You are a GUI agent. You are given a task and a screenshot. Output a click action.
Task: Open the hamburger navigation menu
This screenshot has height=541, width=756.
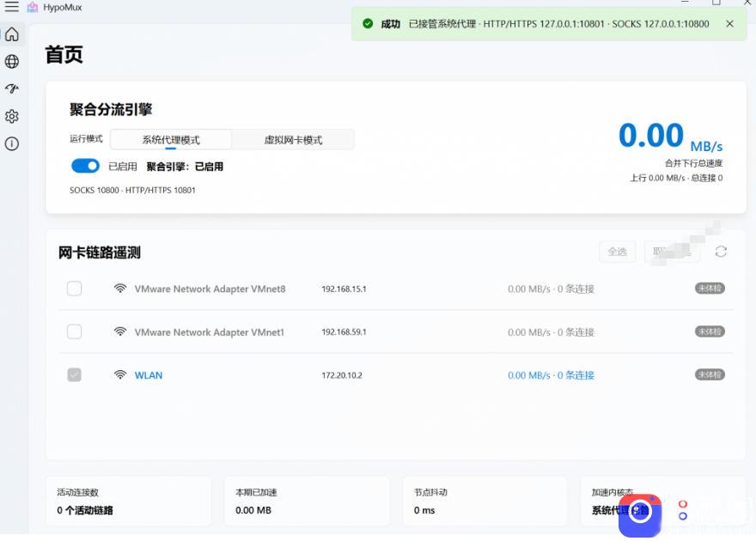tap(11, 7)
